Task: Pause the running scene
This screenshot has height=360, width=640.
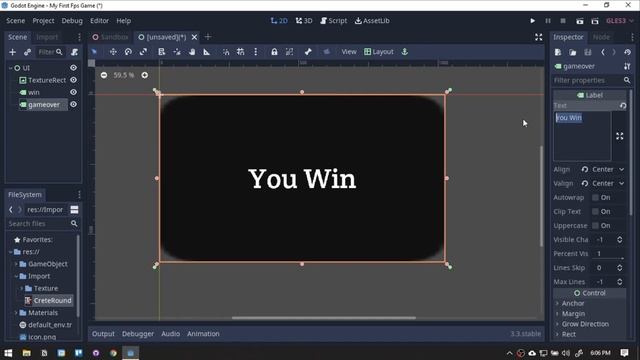Action: coord(548,21)
